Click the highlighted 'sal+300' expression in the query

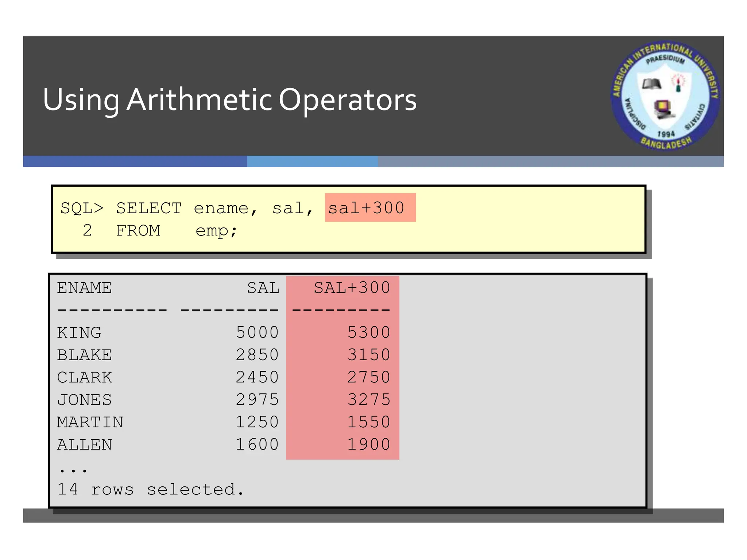(370, 207)
